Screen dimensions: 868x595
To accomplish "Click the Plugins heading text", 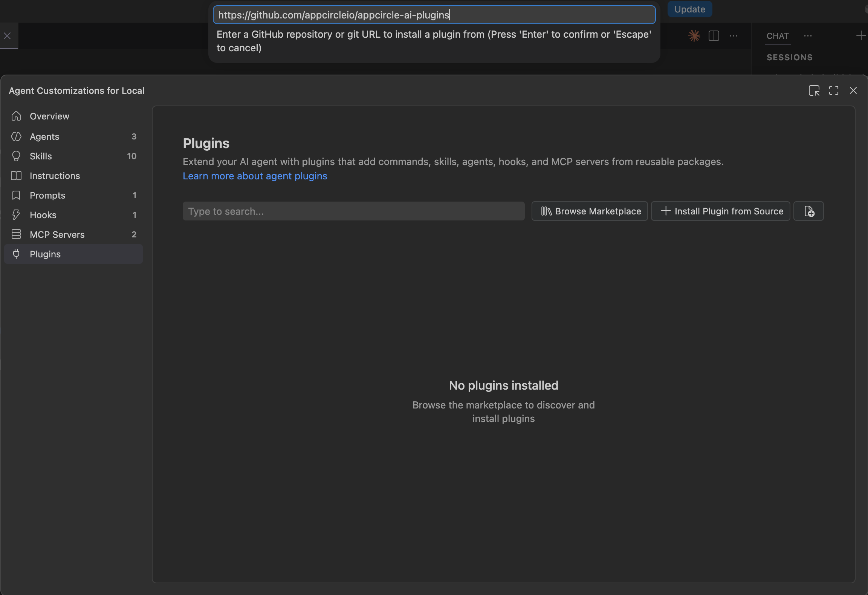I will pyautogui.click(x=206, y=144).
